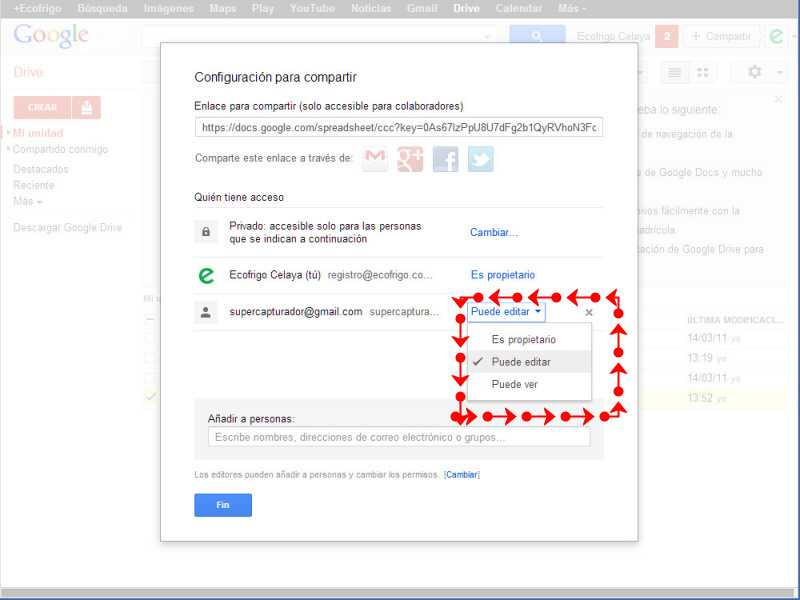
Task: Click supercapturador@gmail.com entry
Action: pyautogui.click(x=296, y=312)
